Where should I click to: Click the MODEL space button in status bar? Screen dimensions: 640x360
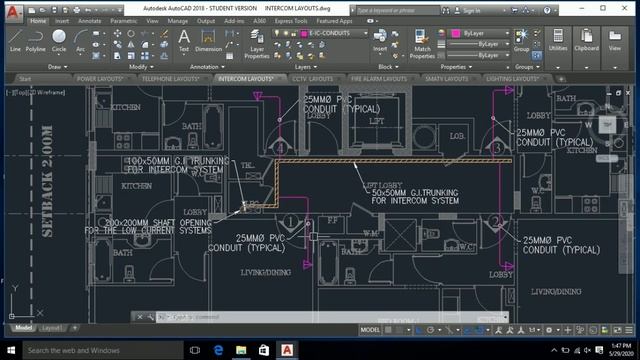370,330
